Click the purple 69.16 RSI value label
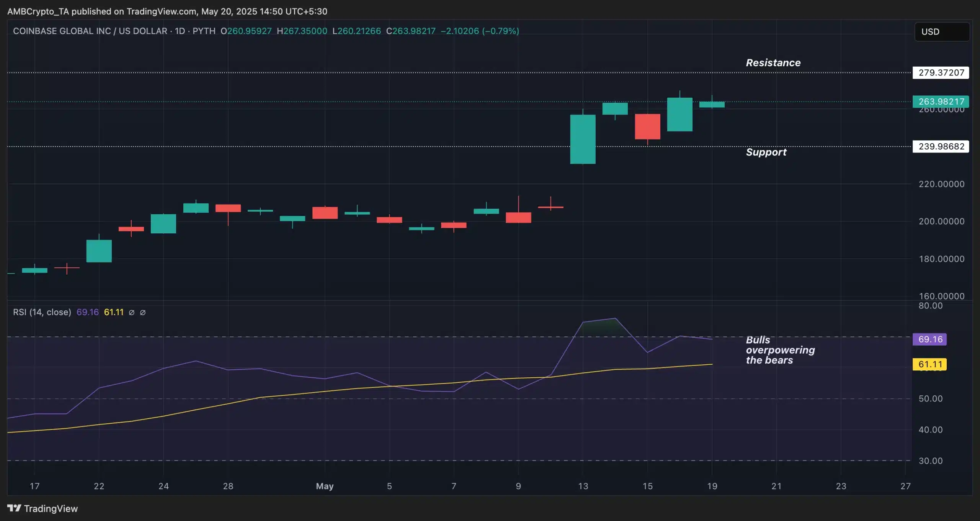Image resolution: width=980 pixels, height=521 pixels. (930, 339)
